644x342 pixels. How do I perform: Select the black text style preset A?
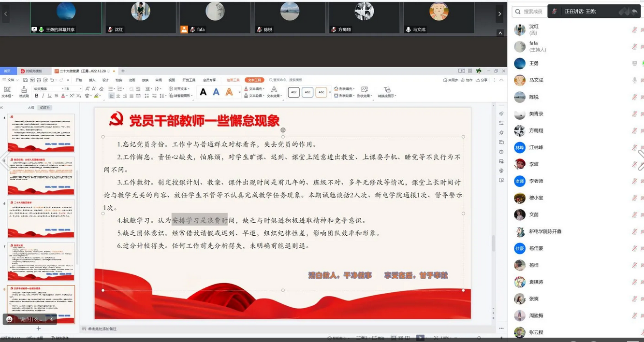pyautogui.click(x=203, y=92)
